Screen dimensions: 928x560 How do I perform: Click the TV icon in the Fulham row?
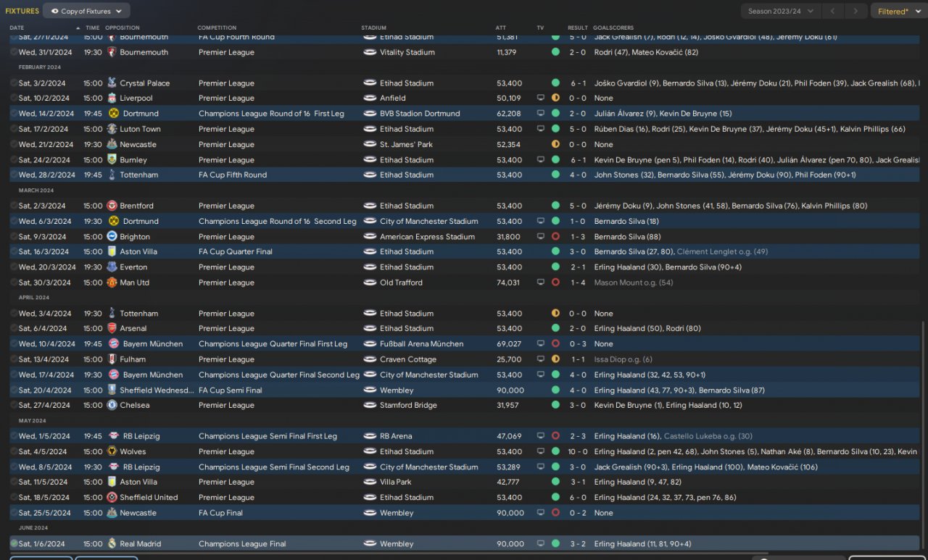[540, 359]
